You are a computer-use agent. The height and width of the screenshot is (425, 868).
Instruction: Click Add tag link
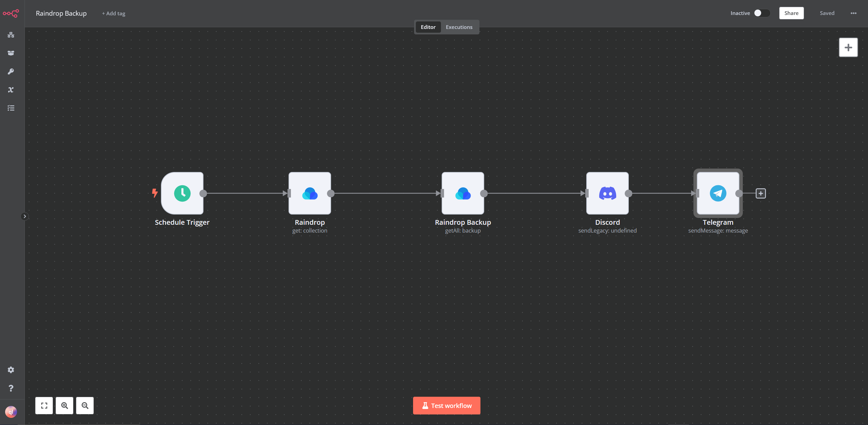(114, 13)
